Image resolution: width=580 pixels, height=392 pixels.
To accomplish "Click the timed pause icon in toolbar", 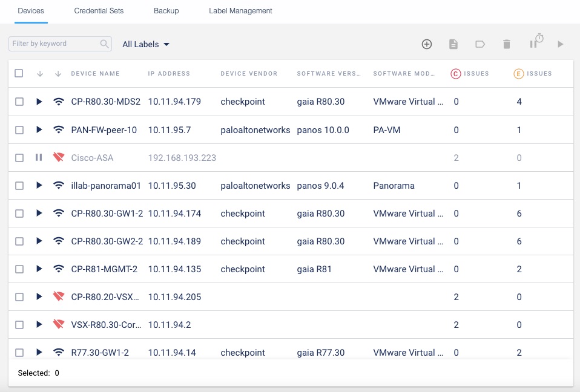I will [x=536, y=42].
